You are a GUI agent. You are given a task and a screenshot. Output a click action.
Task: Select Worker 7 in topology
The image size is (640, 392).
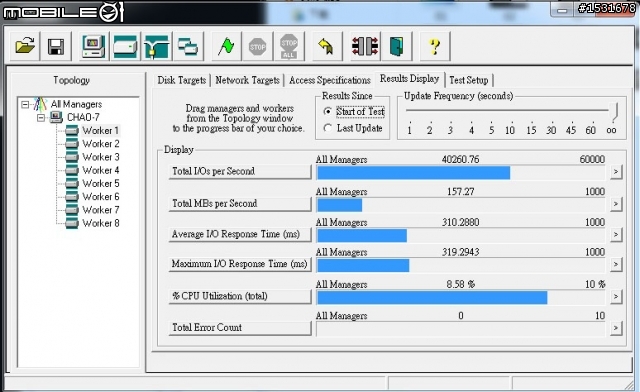(x=100, y=210)
